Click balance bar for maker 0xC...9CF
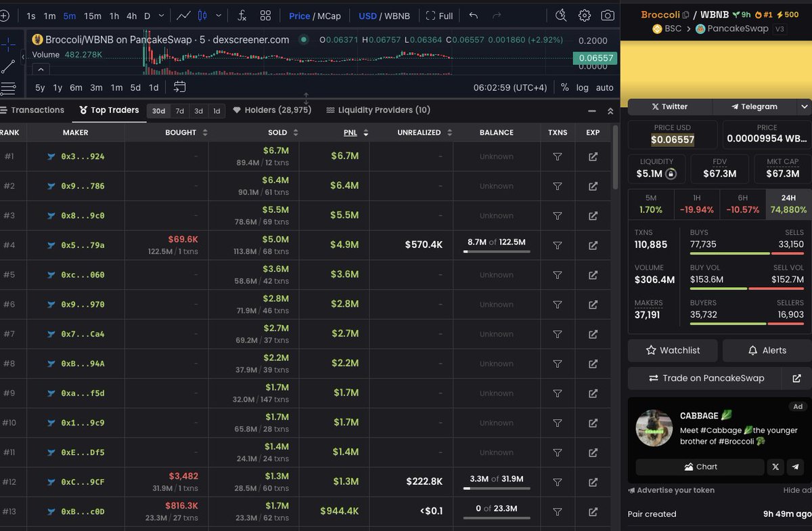Image resolution: width=812 pixels, height=531 pixels. (497, 488)
